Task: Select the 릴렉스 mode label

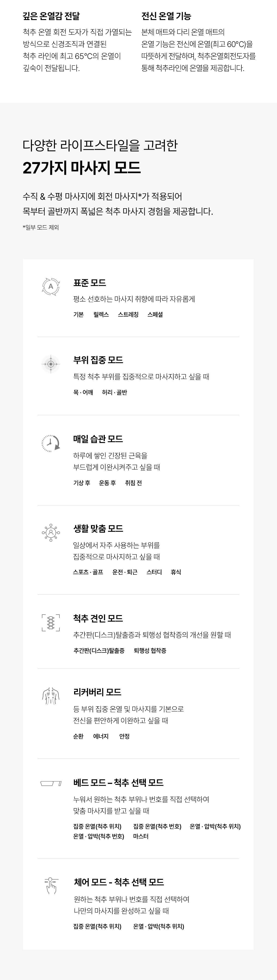Action: coord(101,315)
